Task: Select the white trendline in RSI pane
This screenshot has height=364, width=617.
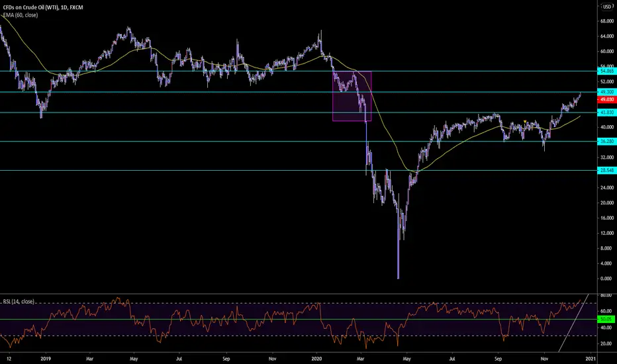Action: 574,323
